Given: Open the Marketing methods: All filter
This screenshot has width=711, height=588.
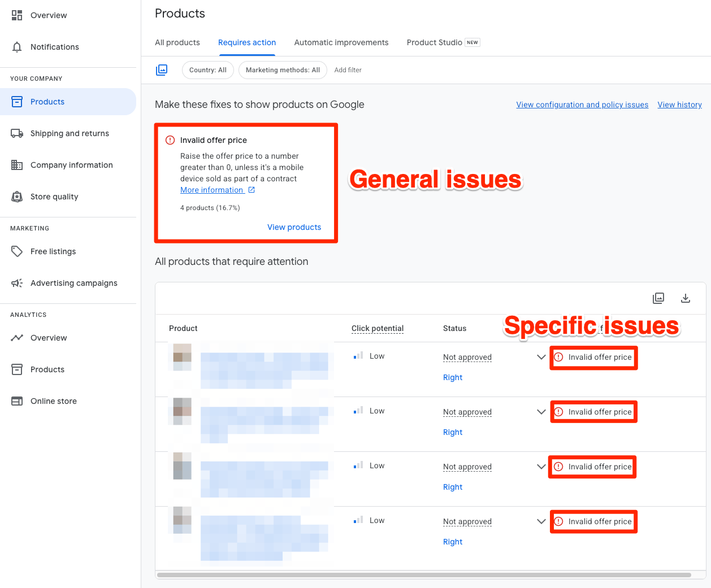Looking at the screenshot, I should click(x=283, y=70).
